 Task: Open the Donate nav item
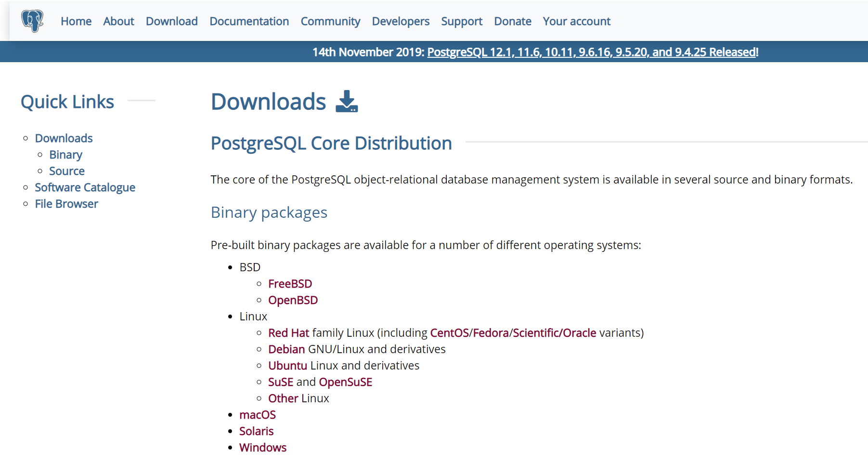click(x=513, y=21)
